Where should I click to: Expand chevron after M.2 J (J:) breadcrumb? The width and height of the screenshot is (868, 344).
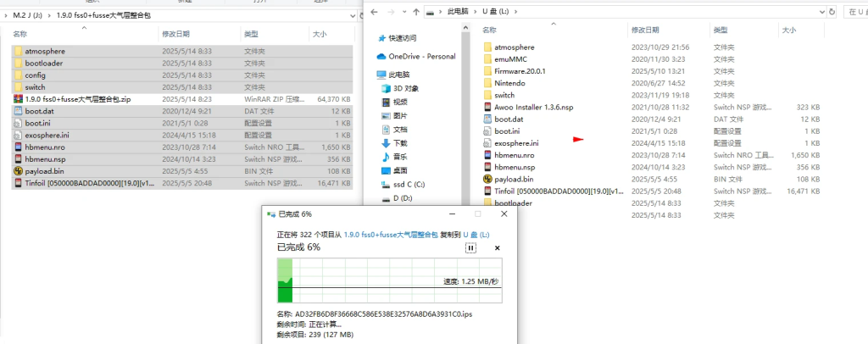coord(50,15)
